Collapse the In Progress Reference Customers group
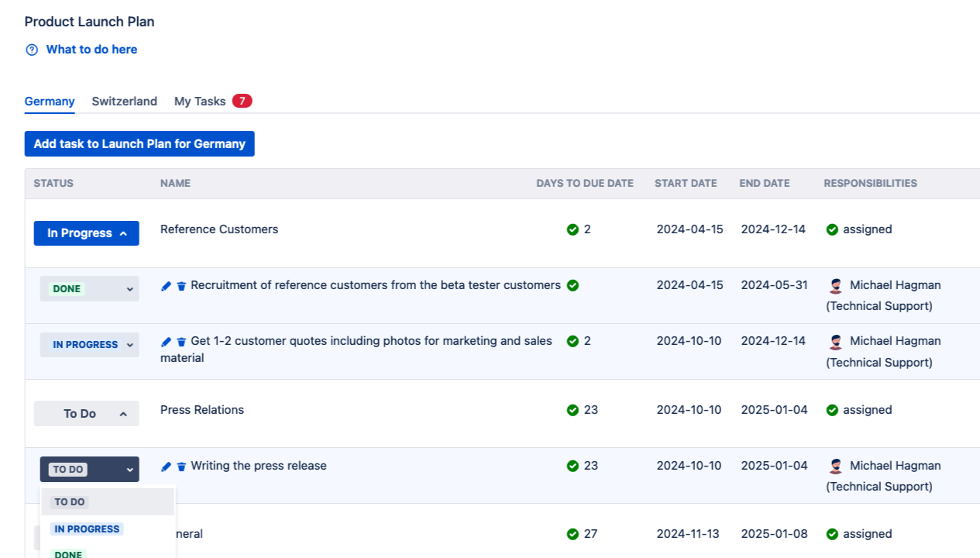 tap(86, 233)
